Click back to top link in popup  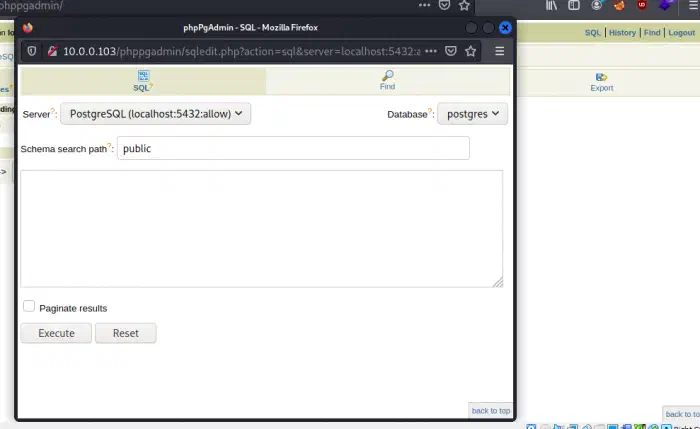tap(491, 411)
